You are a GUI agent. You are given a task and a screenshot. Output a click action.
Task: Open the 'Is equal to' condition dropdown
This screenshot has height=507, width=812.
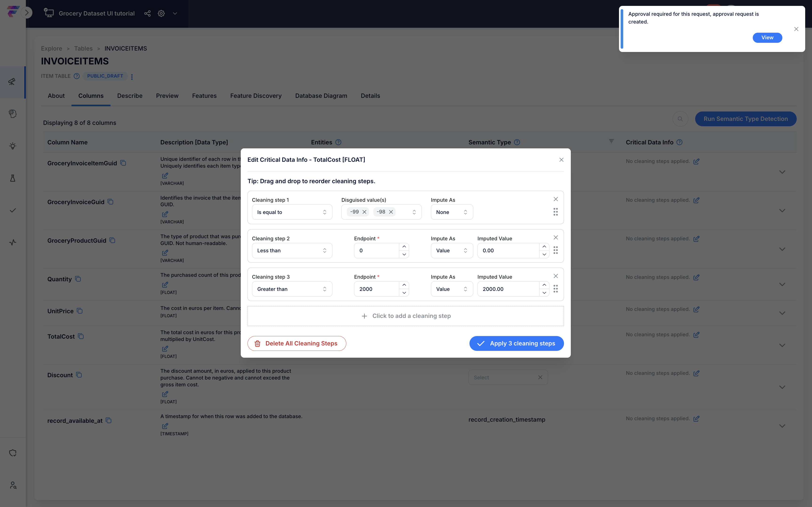[x=292, y=212]
